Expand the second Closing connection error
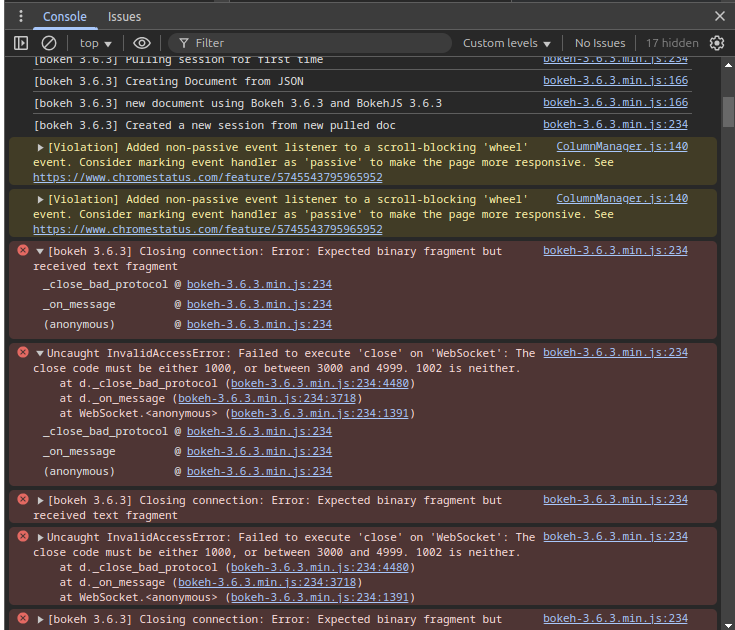The image size is (735, 630). coord(41,501)
